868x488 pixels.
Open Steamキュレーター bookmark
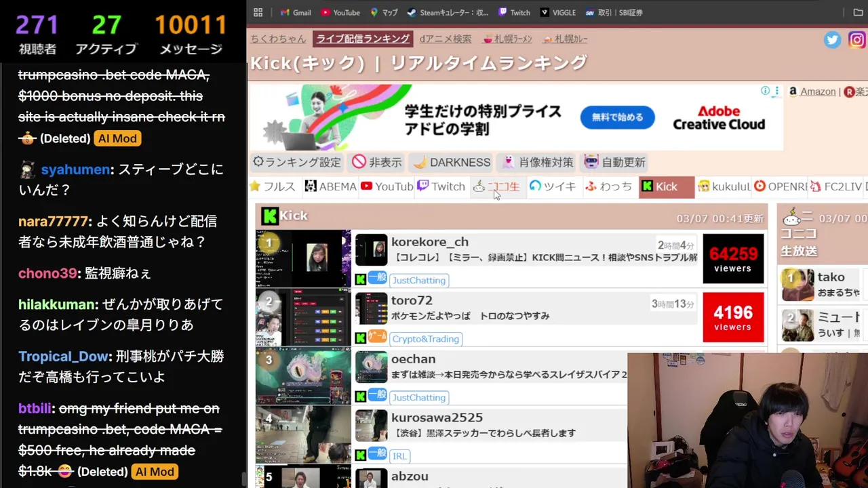pos(448,12)
